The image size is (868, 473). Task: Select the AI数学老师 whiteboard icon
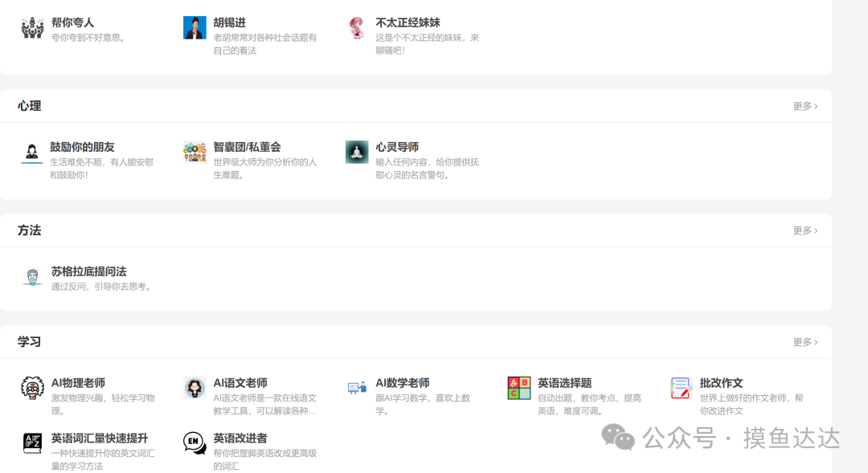coord(357,388)
